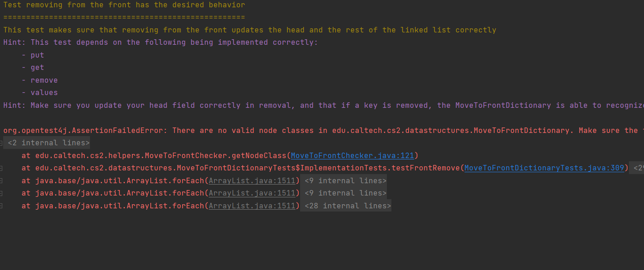644x270 pixels.
Task: Place cursor on the '- remove' hint line
Action: pyautogui.click(x=44, y=80)
